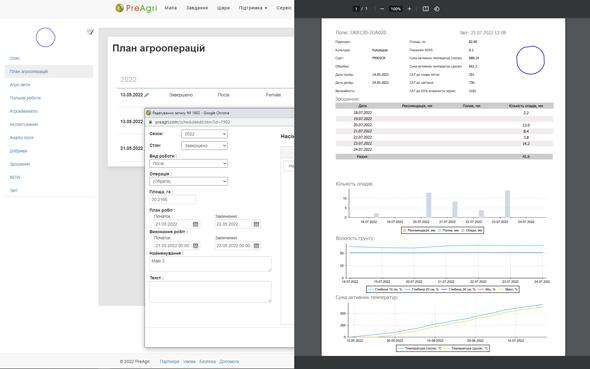This screenshot has width=590, height=369.
Task: Click the edit icon above the sidebar
Action: [90, 32]
